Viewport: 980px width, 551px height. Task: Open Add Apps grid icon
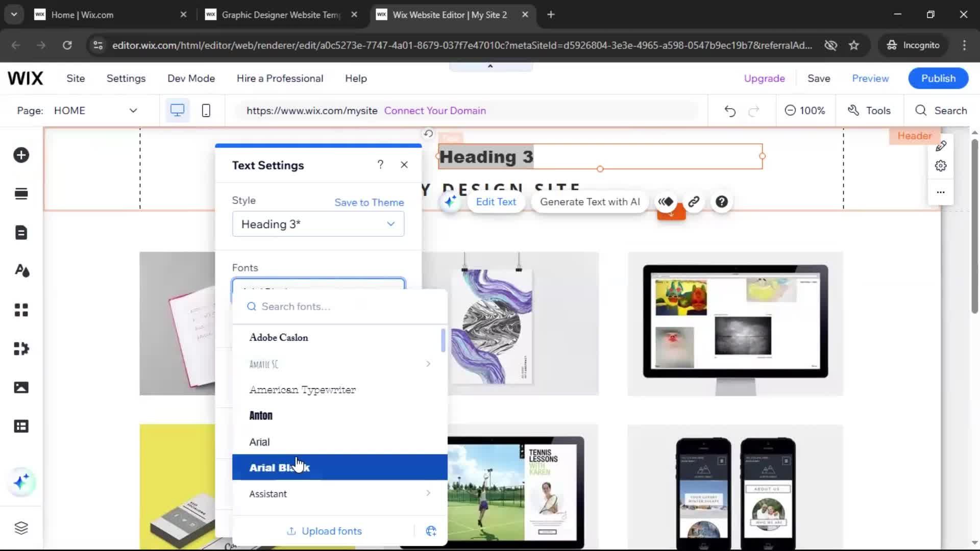[21, 310]
